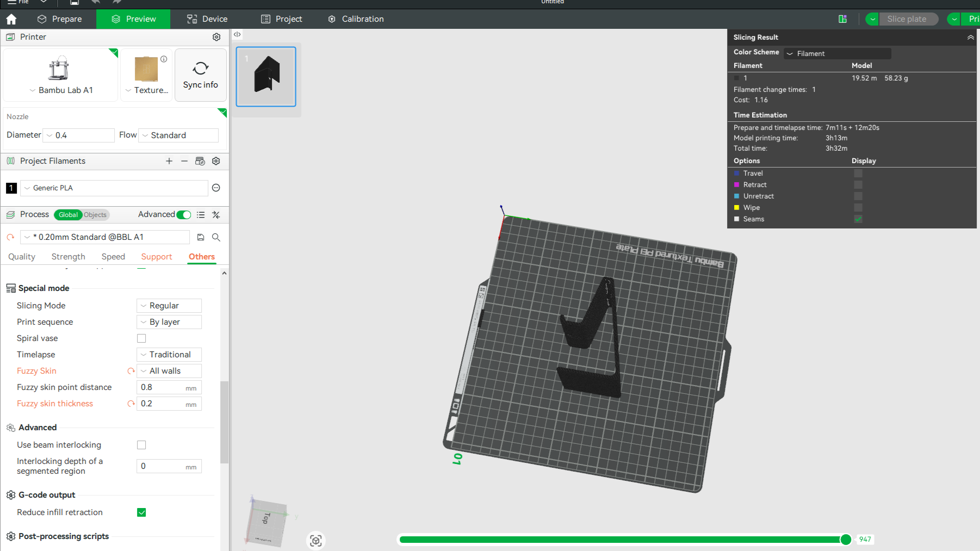The width and height of the screenshot is (980, 551).
Task: Open the Quality settings tab
Action: click(x=22, y=257)
